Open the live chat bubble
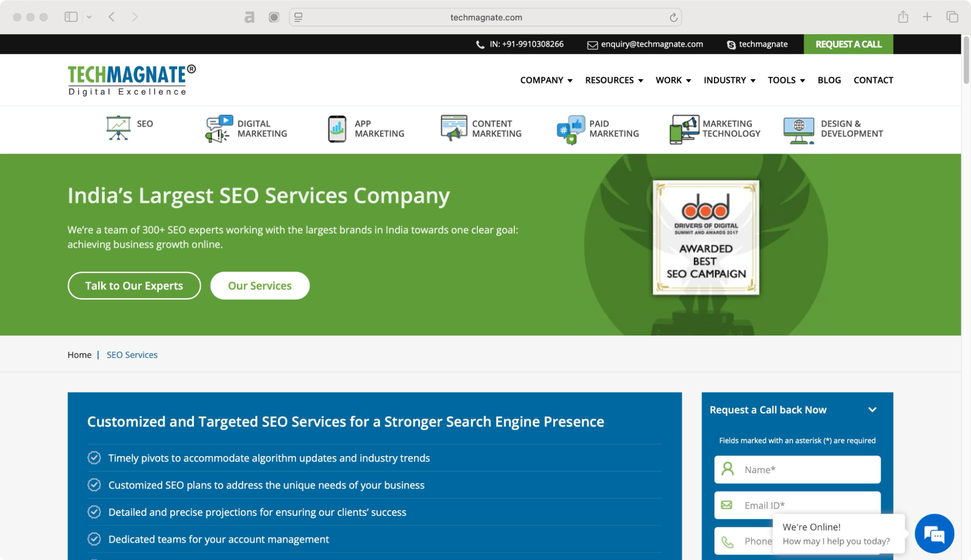 (934, 533)
